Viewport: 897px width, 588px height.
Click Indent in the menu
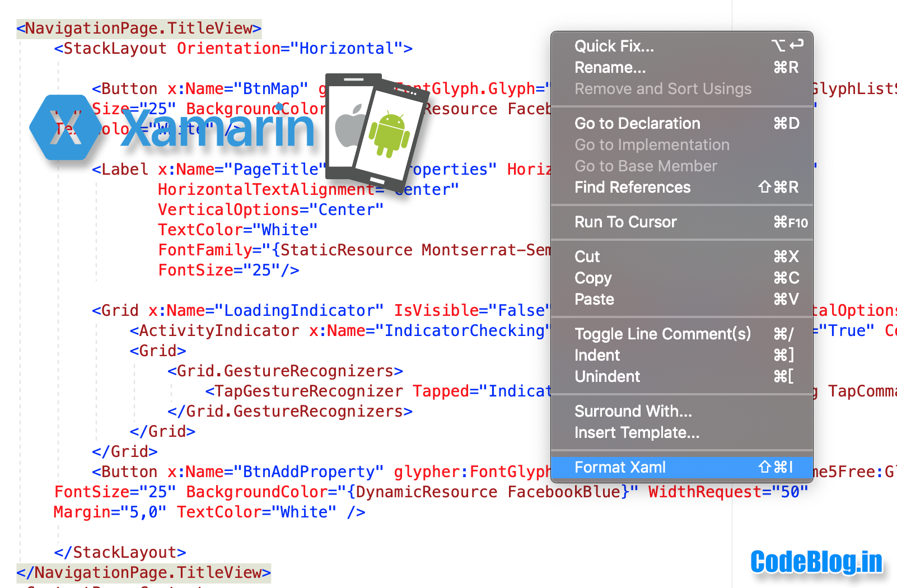click(597, 355)
